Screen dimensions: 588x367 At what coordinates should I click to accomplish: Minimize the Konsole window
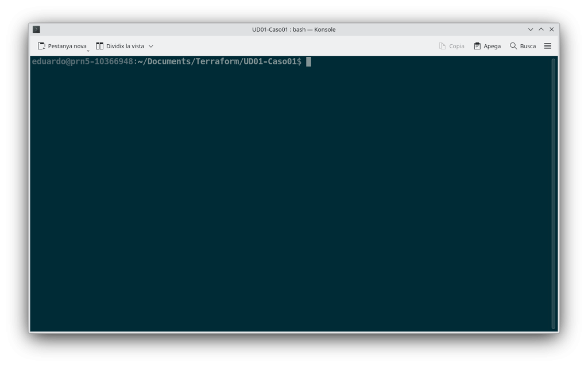click(531, 29)
